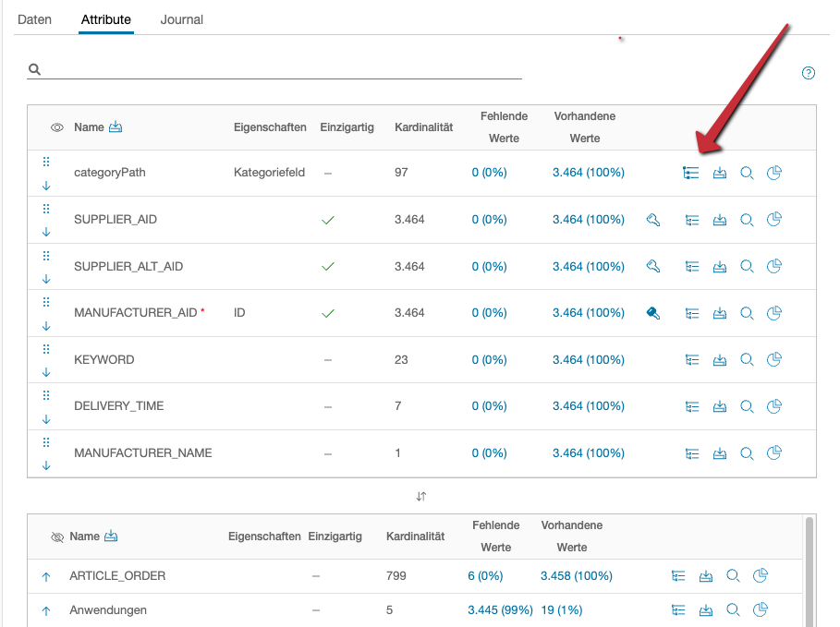Move MANUFACTURER_NAME down with arrow

[46, 465]
